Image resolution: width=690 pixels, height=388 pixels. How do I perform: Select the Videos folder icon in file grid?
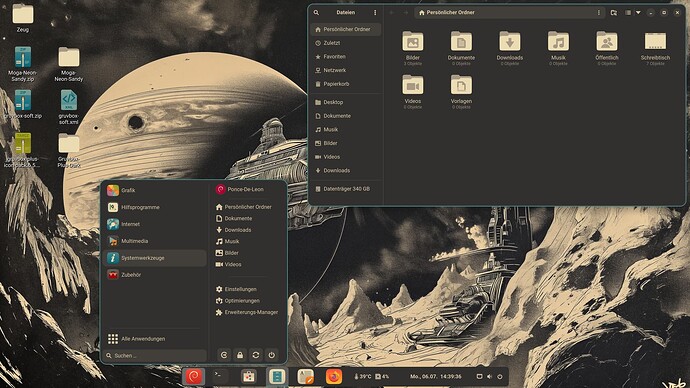pyautogui.click(x=413, y=85)
